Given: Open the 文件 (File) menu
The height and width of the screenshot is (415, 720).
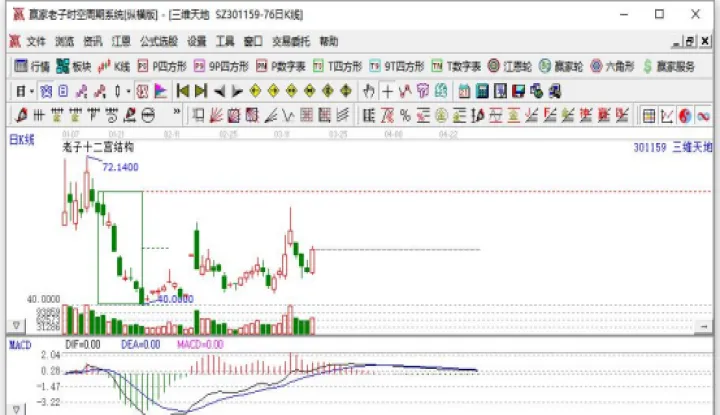Looking at the screenshot, I should point(36,42).
